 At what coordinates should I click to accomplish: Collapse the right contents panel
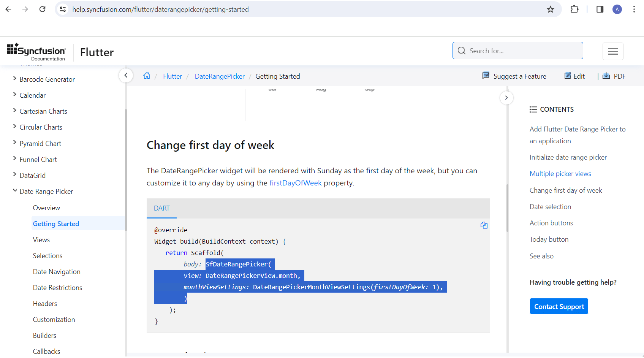coord(506,98)
